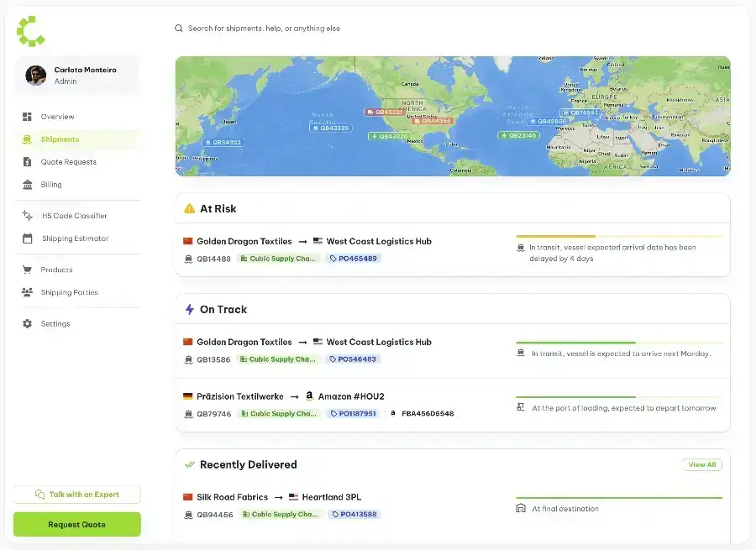Viewport: 756px width, 550px height.
Task: Click the Germany flag beside Präzision Textilwerke
Action: (x=188, y=396)
